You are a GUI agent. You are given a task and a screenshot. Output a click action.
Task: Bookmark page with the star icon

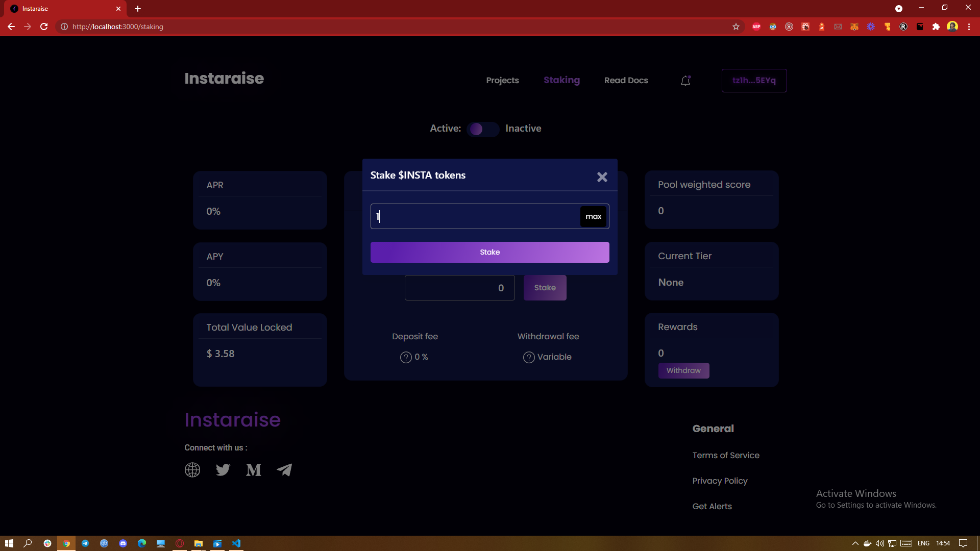736,27
